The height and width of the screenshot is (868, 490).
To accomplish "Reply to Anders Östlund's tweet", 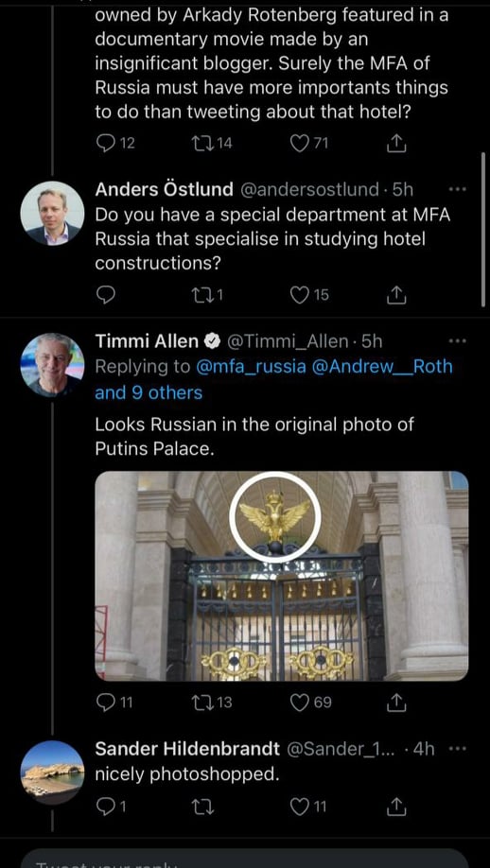I will 105,296.
